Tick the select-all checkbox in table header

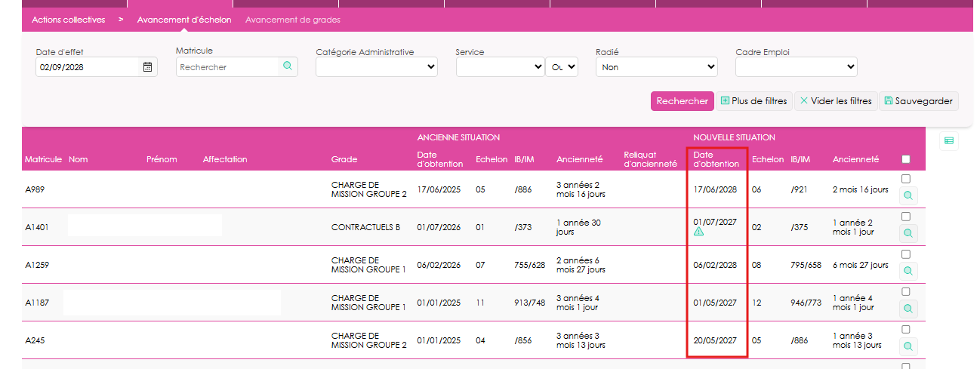pos(906,159)
